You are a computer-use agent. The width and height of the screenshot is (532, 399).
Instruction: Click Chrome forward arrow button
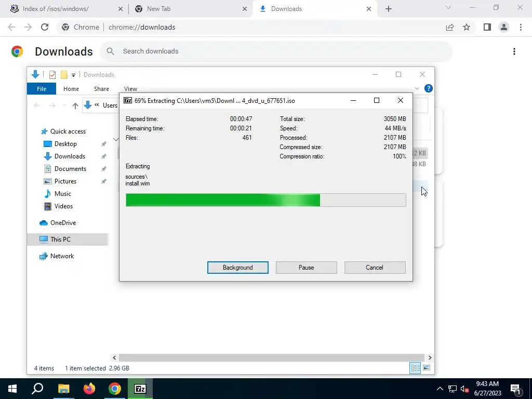pyautogui.click(x=28, y=27)
